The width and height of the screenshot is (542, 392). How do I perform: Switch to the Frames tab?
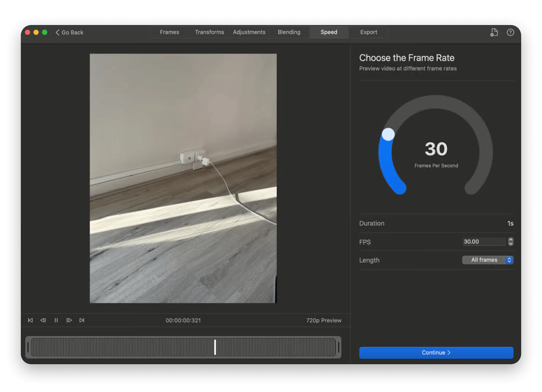pyautogui.click(x=170, y=32)
